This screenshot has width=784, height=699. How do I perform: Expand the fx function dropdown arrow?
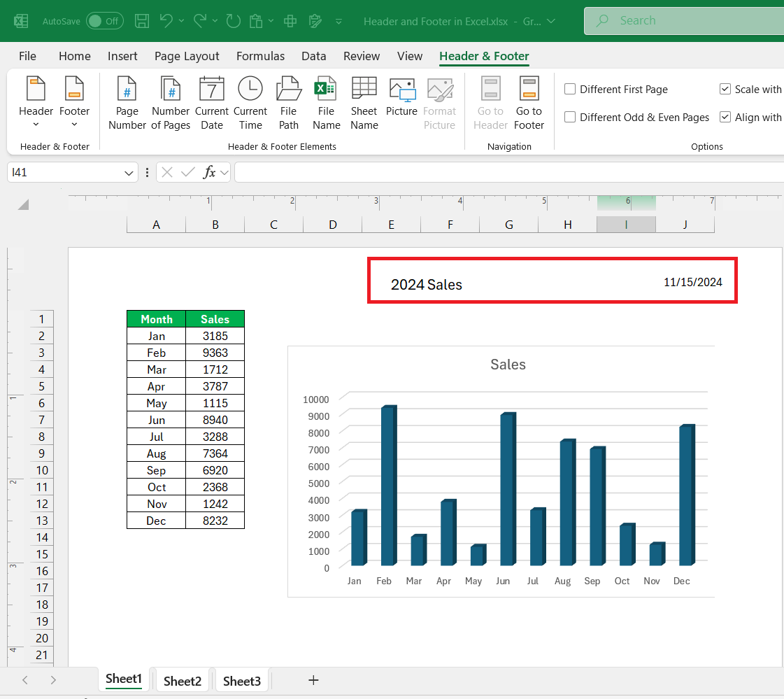coord(224,173)
